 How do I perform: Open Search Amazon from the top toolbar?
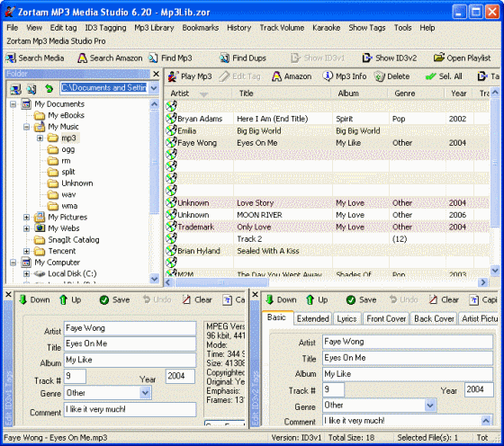(110, 58)
